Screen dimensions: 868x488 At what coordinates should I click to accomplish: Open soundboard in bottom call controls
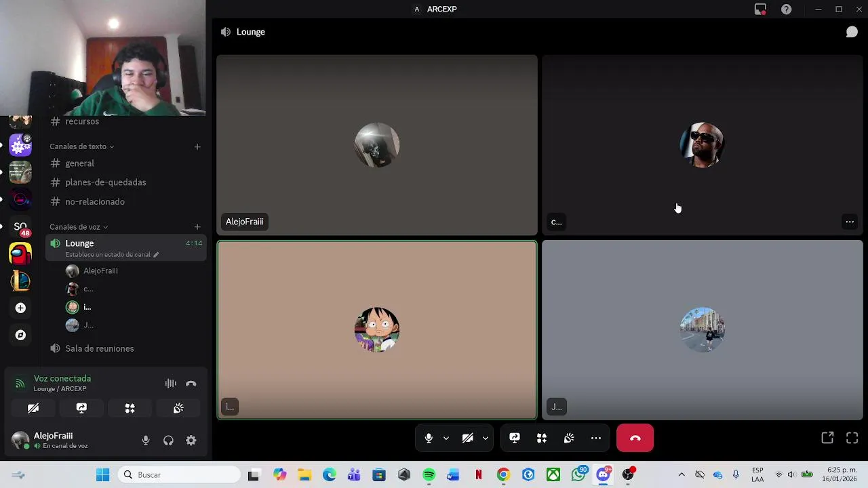point(569,439)
